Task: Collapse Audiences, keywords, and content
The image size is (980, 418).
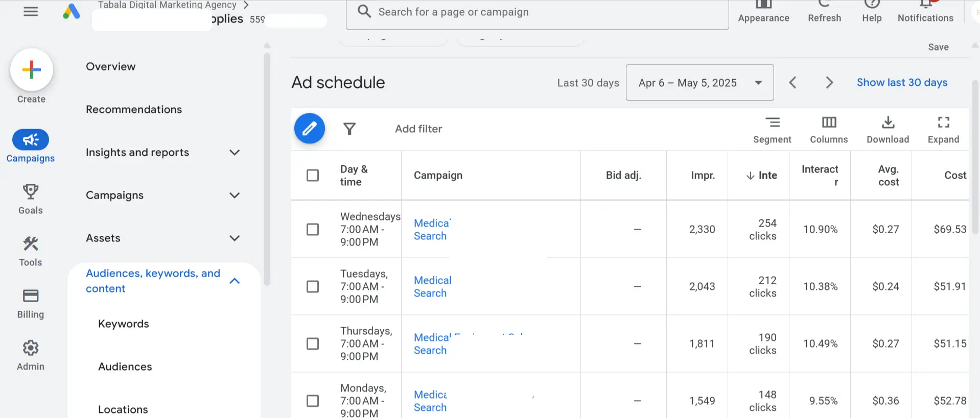Action: click(235, 281)
